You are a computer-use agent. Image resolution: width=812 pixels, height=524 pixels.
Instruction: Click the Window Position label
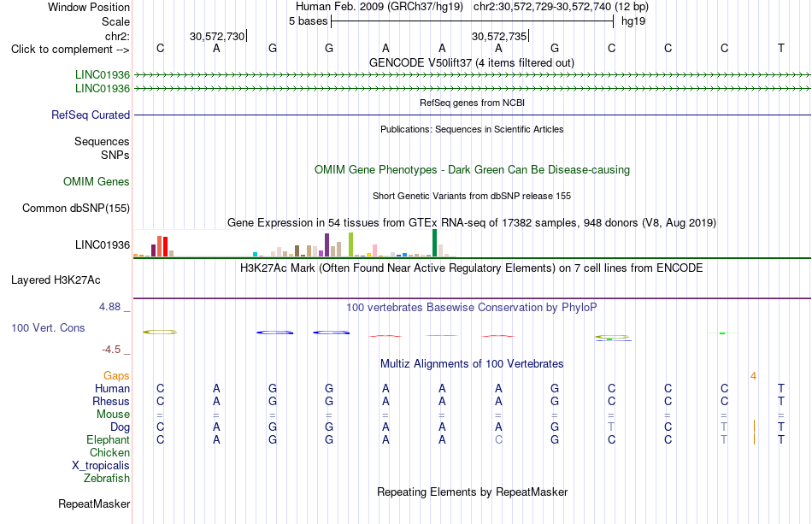(89, 7)
